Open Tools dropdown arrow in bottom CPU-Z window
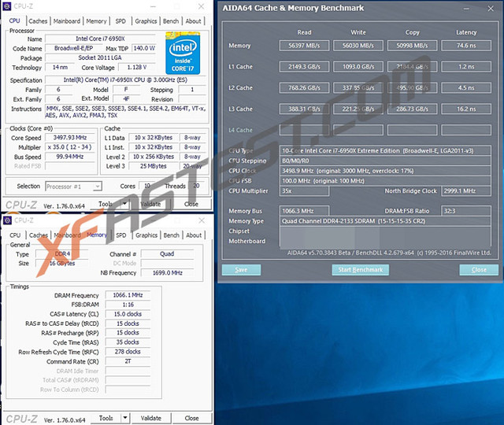Viewport: 504px width, 425px height. 125,418
